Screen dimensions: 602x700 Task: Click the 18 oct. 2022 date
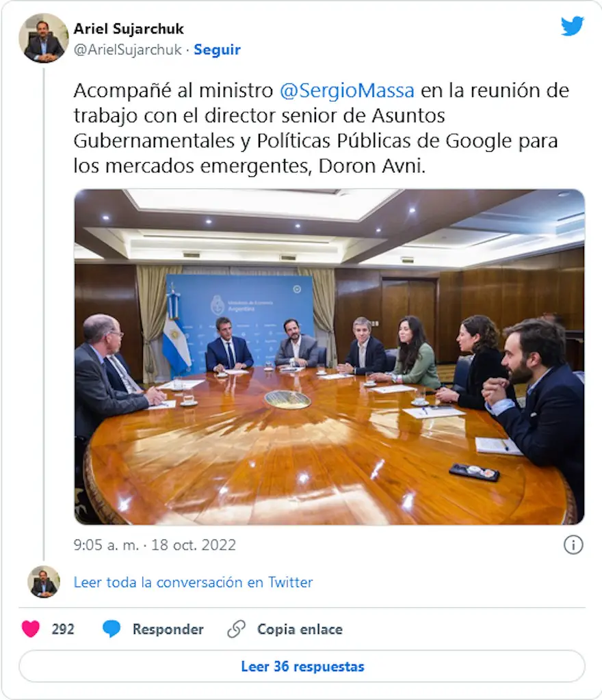coord(194,545)
